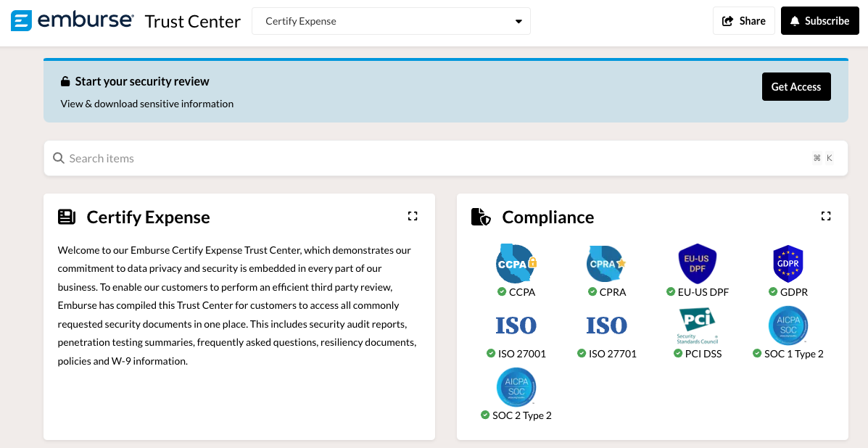Select the GDPR shield badge
The width and height of the screenshot is (868, 448).
tap(788, 264)
